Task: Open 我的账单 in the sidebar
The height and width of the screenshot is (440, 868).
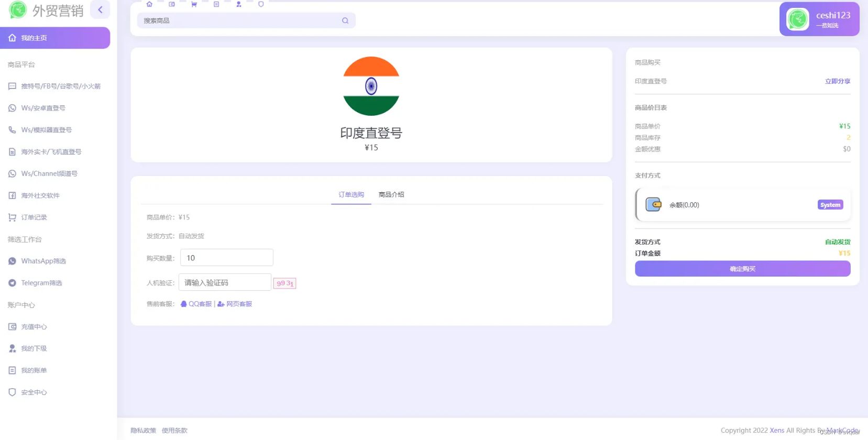Action: coord(55,370)
